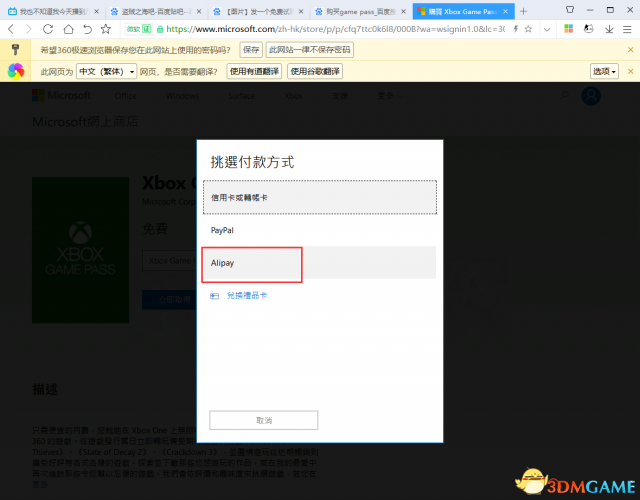This screenshot has height=500, width=640.
Task: Click the face avatar extension icon in toolbar
Action: 588,29
